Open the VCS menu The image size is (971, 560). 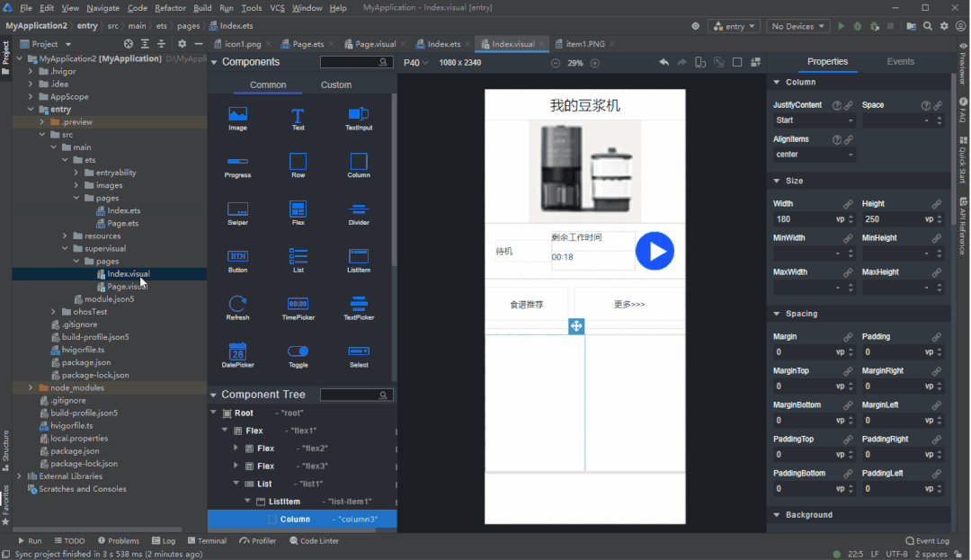coord(277,8)
